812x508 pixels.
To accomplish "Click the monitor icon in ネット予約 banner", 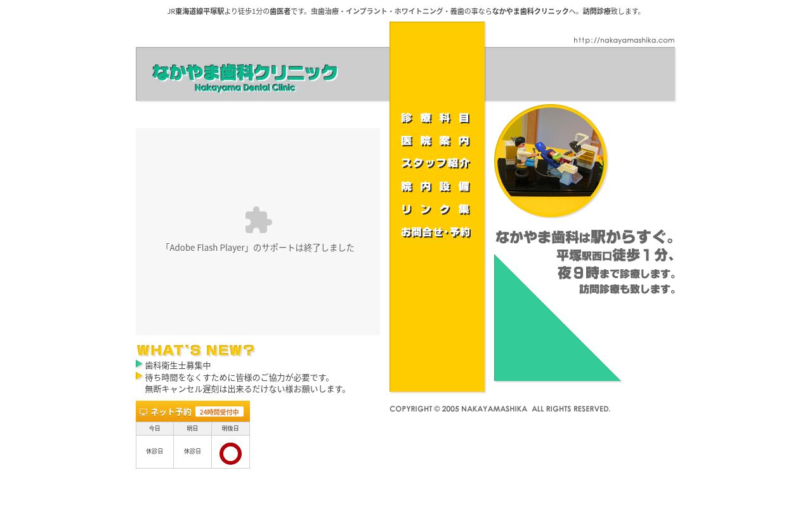I will (143, 412).
